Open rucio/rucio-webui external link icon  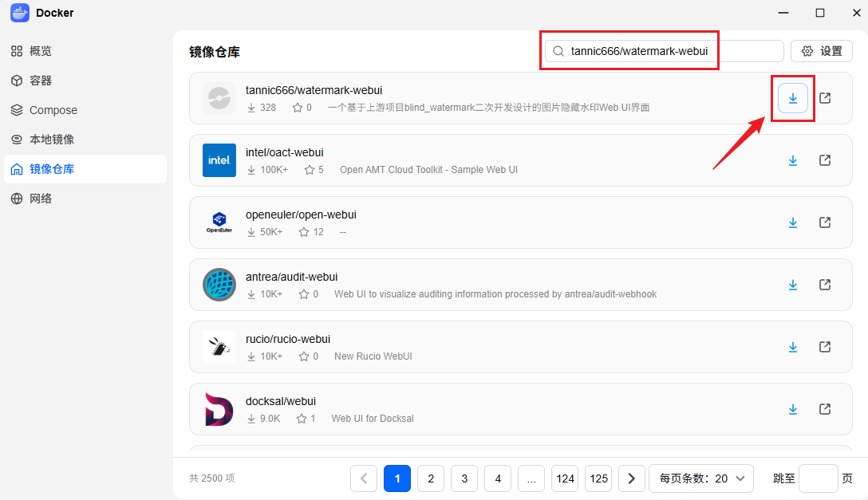pos(825,347)
